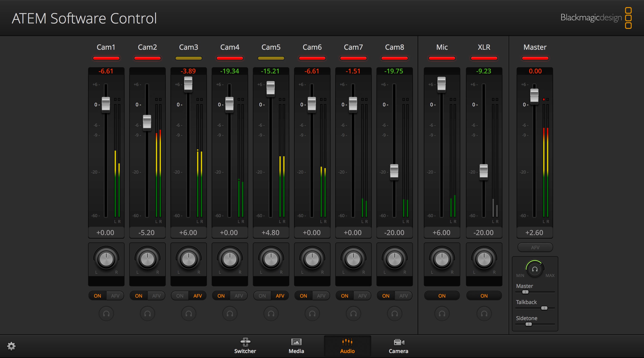644x358 pixels.
Task: Open the Media tab
Action: pyautogui.click(x=296, y=346)
